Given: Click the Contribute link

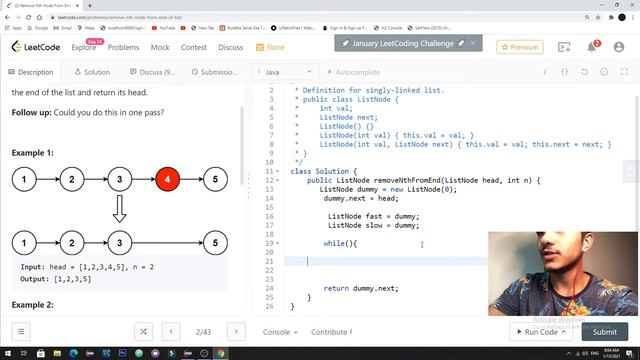Looking at the screenshot, I should (331, 332).
